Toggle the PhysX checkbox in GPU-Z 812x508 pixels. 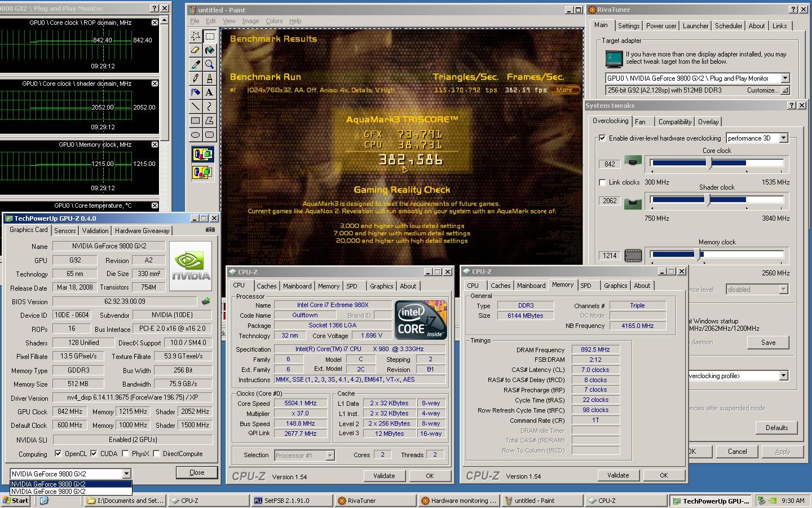pyautogui.click(x=125, y=453)
